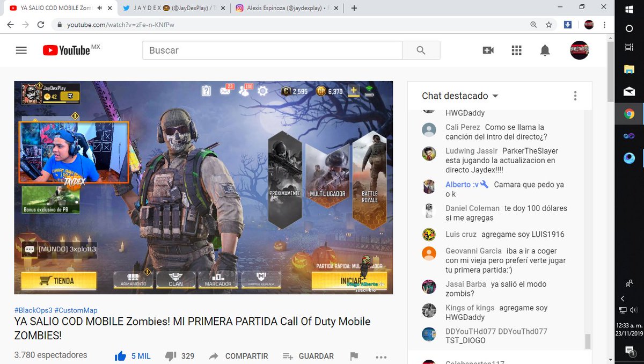This screenshot has height=364, width=644.
Task: Open the chat options three-dot menu
Action: pos(575,96)
